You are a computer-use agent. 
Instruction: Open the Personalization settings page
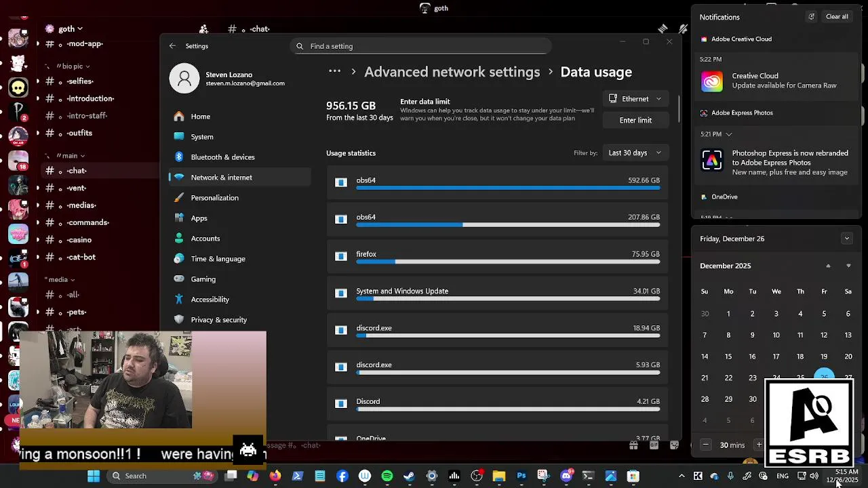[240, 198]
